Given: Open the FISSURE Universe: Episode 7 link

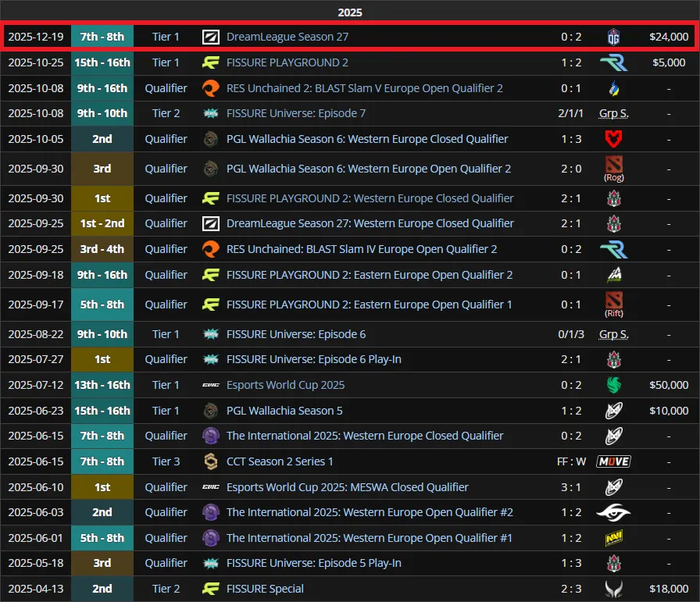Looking at the screenshot, I should tap(296, 113).
